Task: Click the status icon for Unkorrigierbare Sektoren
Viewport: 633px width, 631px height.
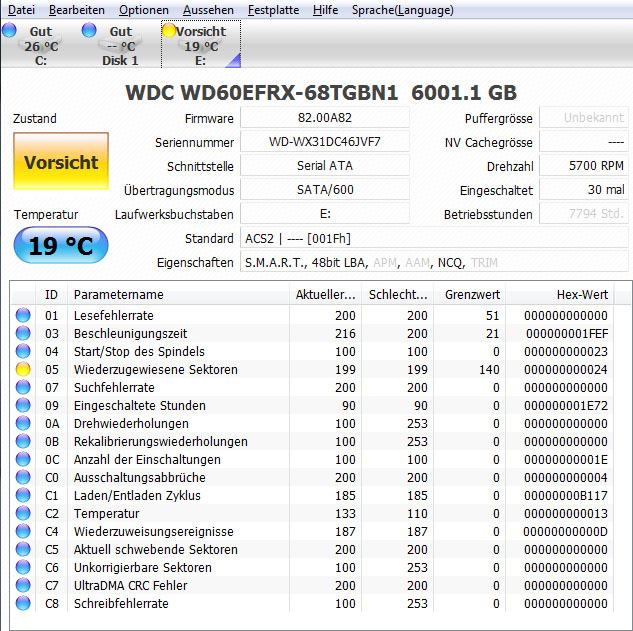Action: [x=23, y=568]
